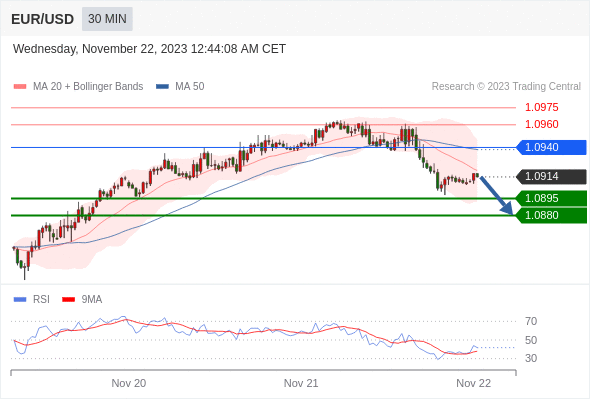The image size is (590, 400).
Task: Click the RSI 70 level label
Action: click(531, 321)
